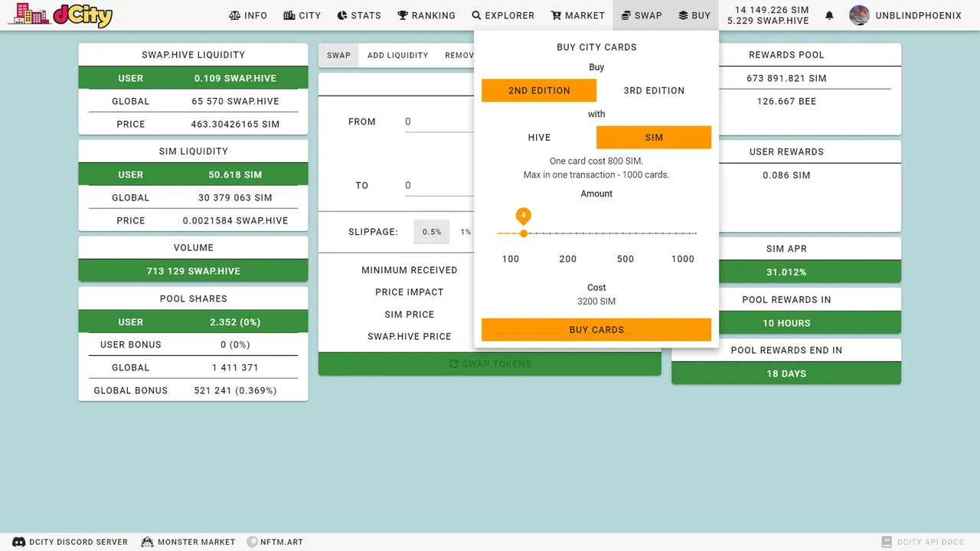Select 2ND EDITION cards

coord(539,90)
